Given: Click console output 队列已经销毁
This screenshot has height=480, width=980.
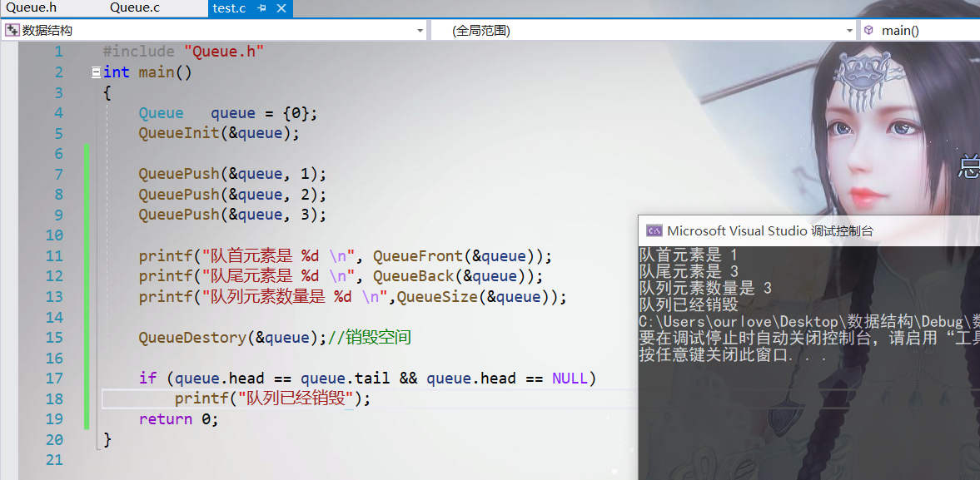Looking at the screenshot, I should tap(689, 305).
